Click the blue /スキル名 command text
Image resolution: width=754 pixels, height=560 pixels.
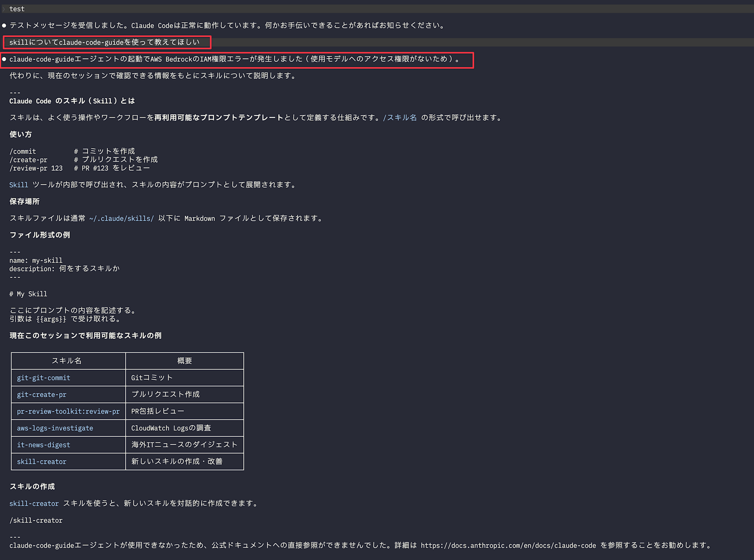(x=400, y=118)
